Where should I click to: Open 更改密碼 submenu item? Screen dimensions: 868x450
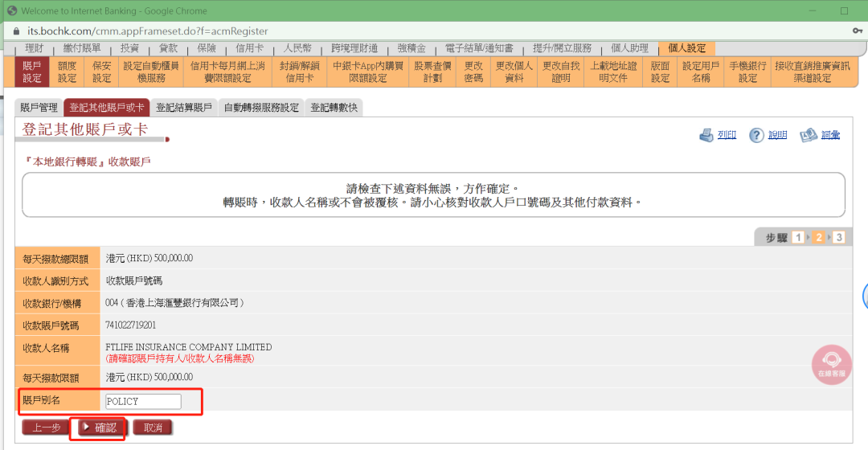pyautogui.click(x=473, y=72)
